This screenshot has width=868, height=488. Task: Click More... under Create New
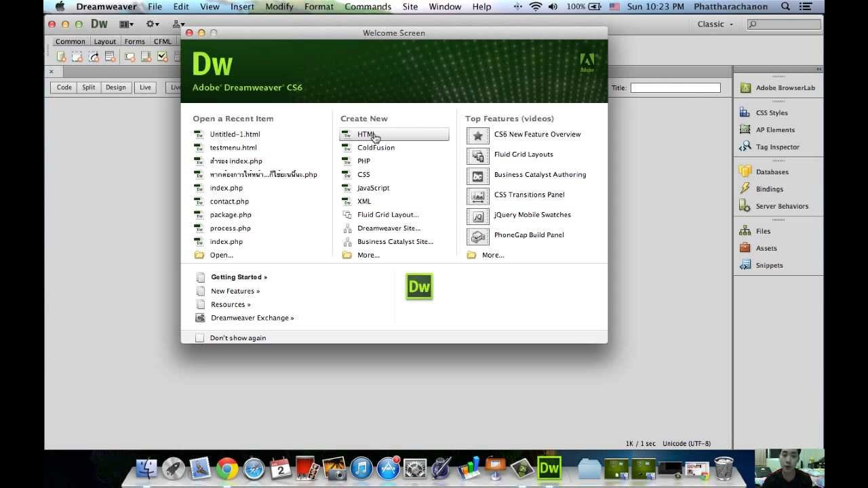click(x=368, y=255)
